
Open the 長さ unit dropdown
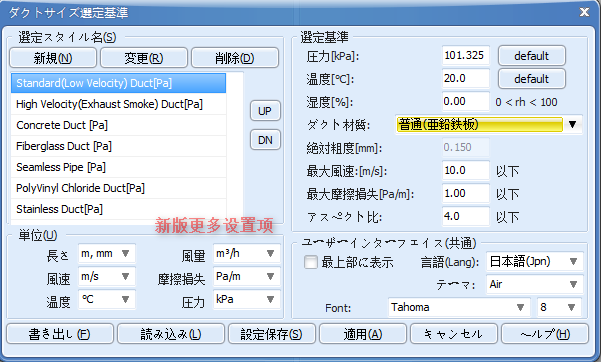[107, 253]
